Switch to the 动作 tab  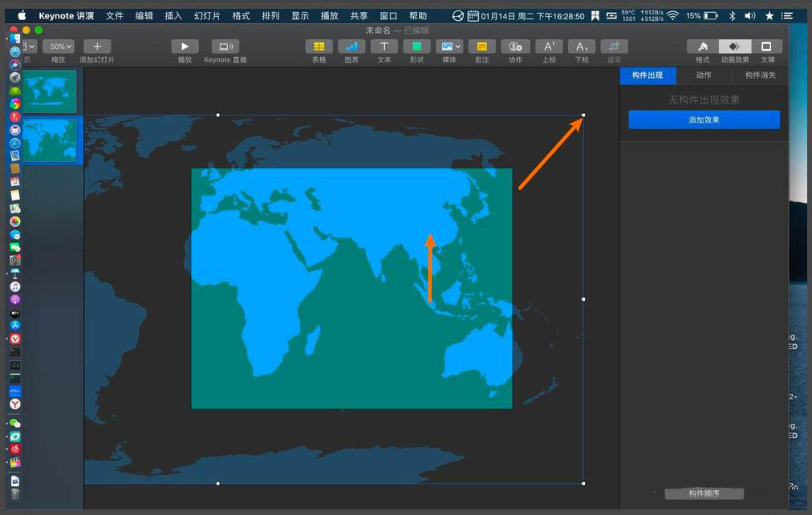point(703,75)
